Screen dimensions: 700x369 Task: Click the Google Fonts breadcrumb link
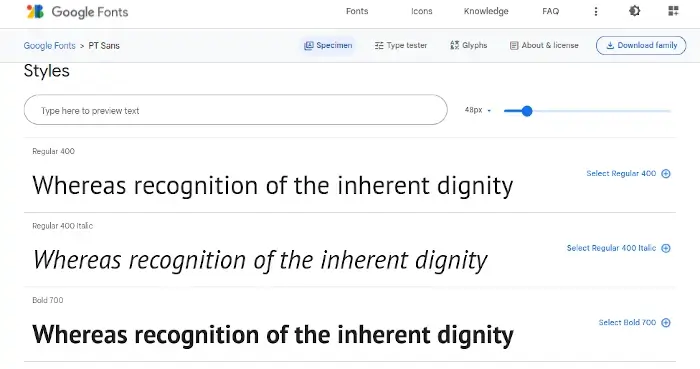tap(50, 46)
